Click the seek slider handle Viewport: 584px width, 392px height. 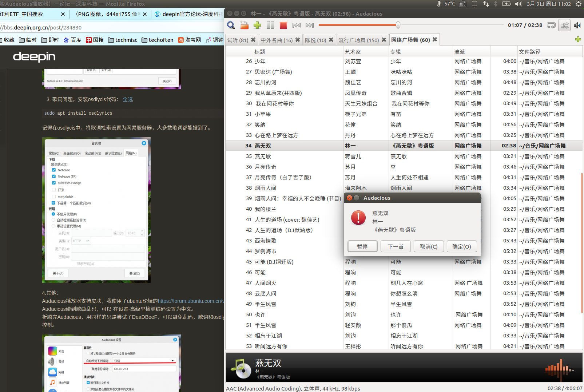tap(398, 25)
